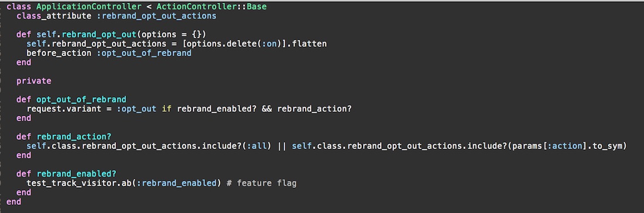This screenshot has width=644, height=213.
Task: Click the :rebrand_opt_out_actions symbol on line two
Action: [156, 16]
